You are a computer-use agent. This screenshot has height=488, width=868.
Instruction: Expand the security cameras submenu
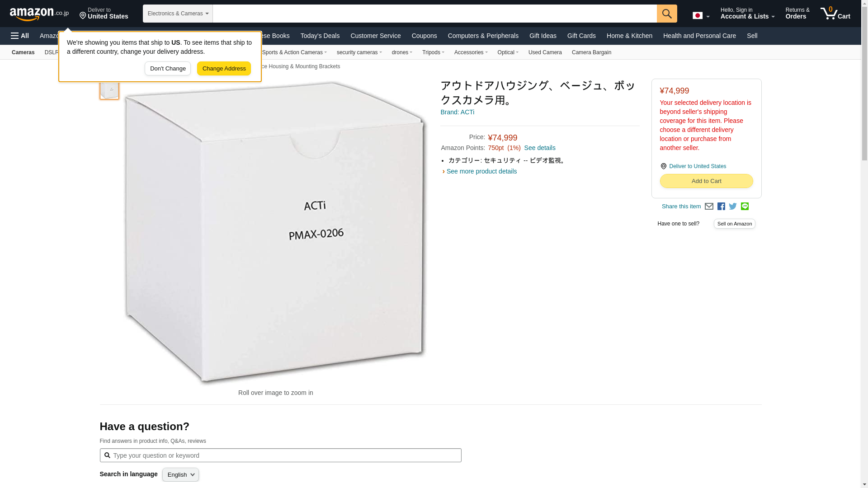pos(359,52)
